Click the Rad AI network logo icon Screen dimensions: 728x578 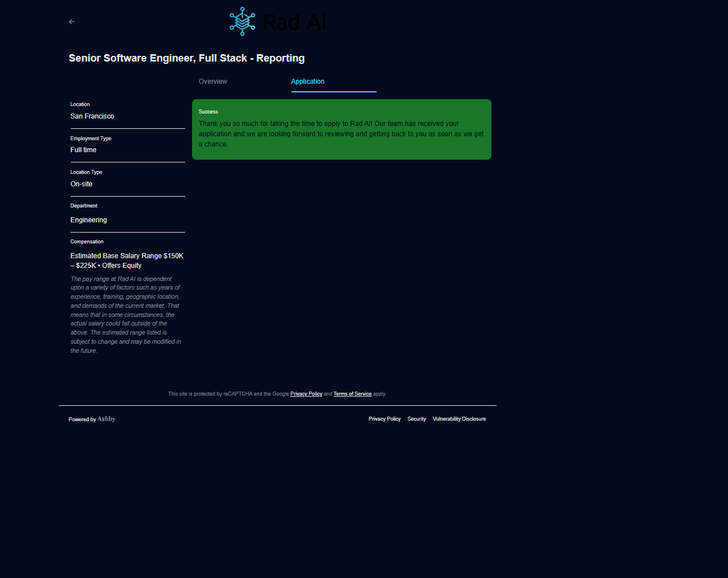click(x=242, y=22)
